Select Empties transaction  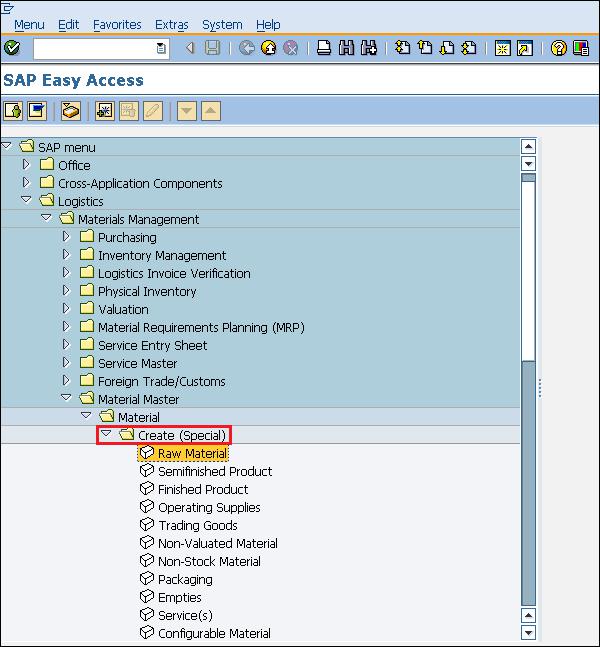pos(180,597)
